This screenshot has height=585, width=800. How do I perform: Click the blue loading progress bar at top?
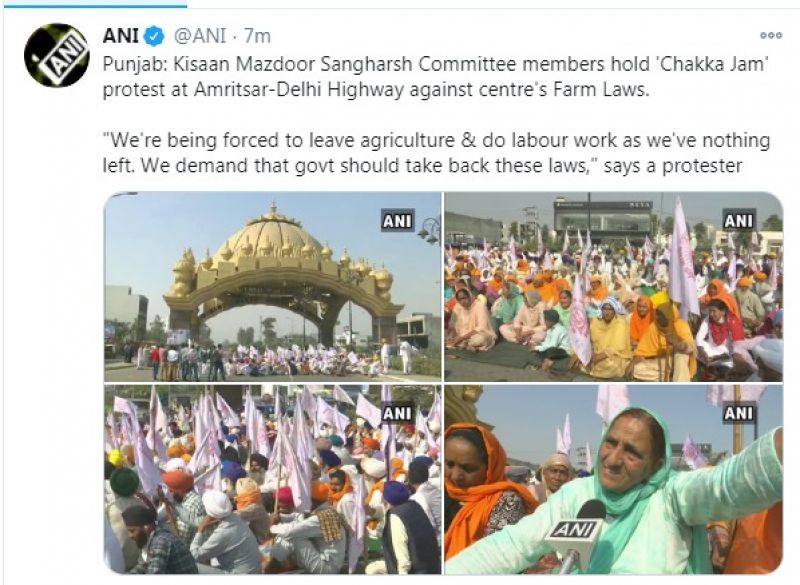tap(93, 5)
